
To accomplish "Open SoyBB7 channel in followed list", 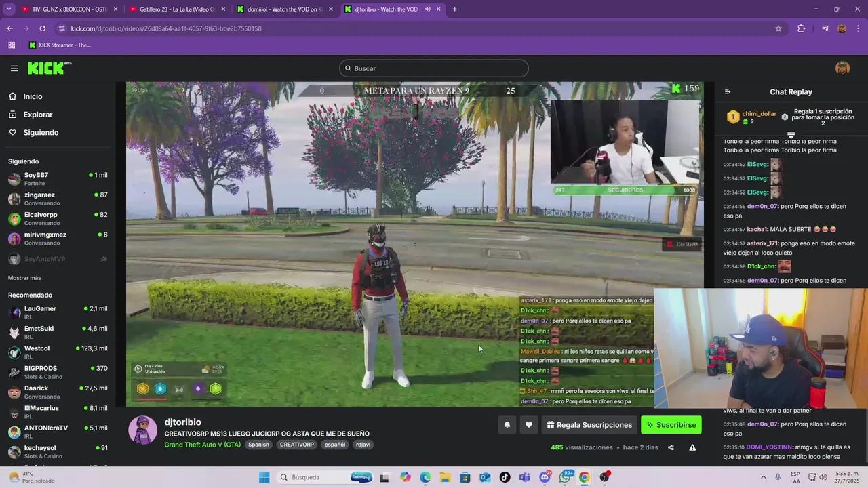I will [58, 179].
